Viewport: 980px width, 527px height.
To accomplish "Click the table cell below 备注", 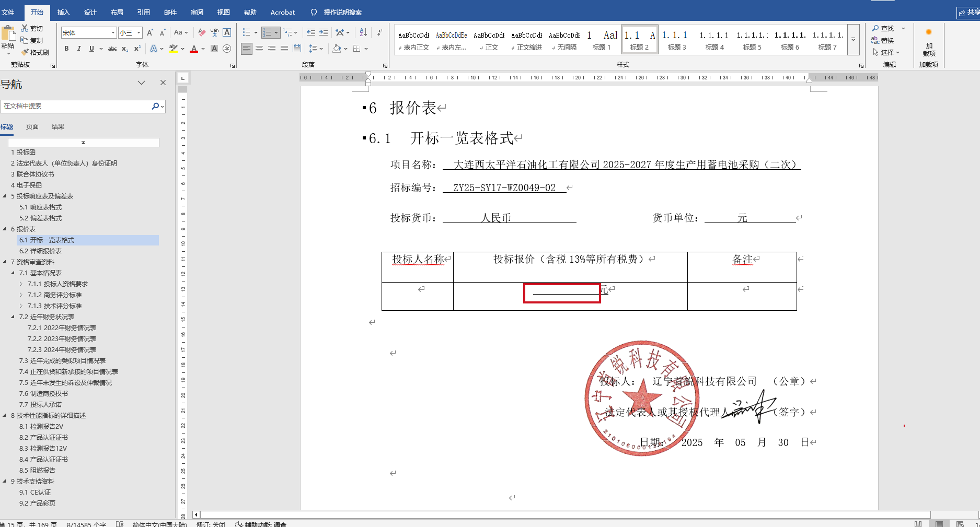I will [x=742, y=296].
